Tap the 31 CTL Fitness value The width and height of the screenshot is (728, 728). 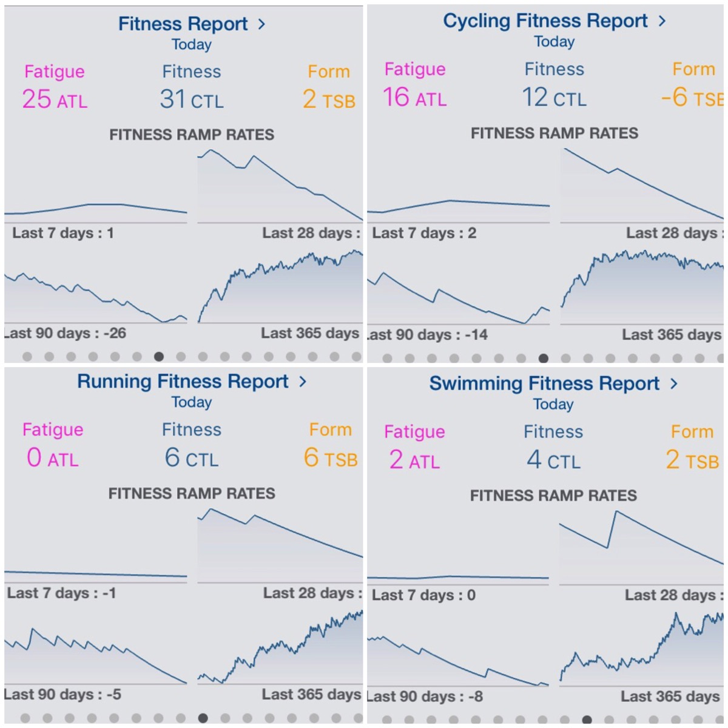pyautogui.click(x=192, y=99)
